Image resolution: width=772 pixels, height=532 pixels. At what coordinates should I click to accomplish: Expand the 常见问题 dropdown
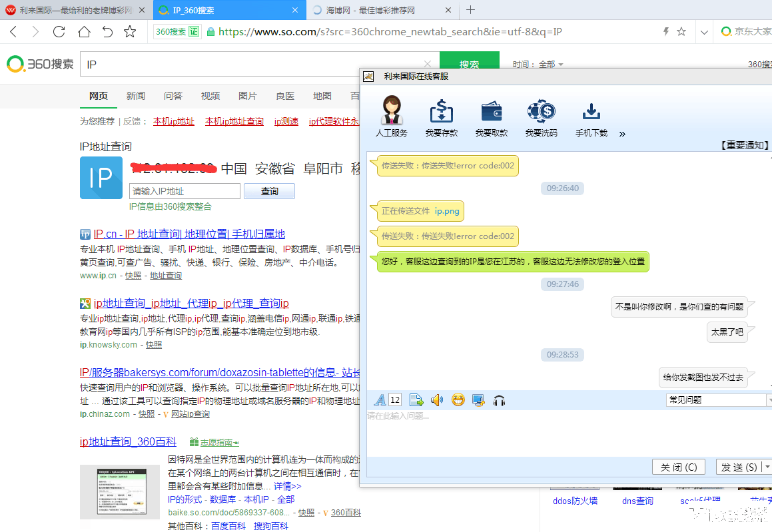[769, 400]
